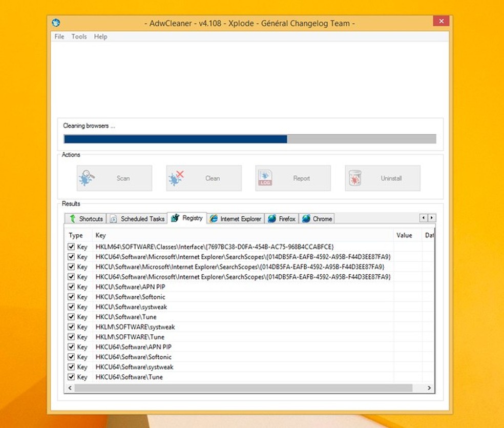Click the Scan button label

(x=123, y=178)
